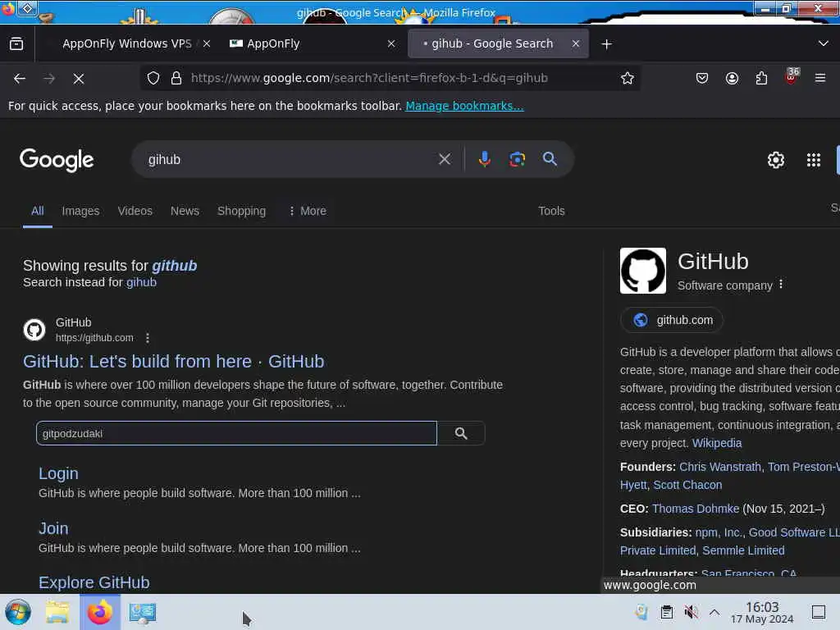The height and width of the screenshot is (630, 840).
Task: Open the volume muted tray icon
Action: [691, 612]
